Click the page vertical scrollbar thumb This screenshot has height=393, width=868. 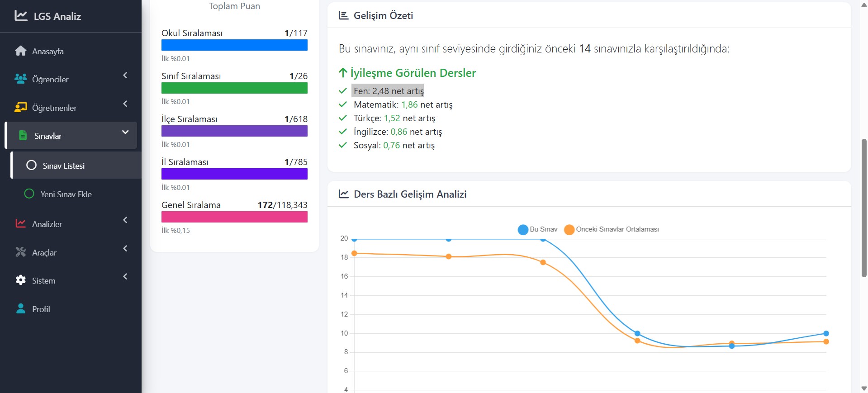coord(864,208)
